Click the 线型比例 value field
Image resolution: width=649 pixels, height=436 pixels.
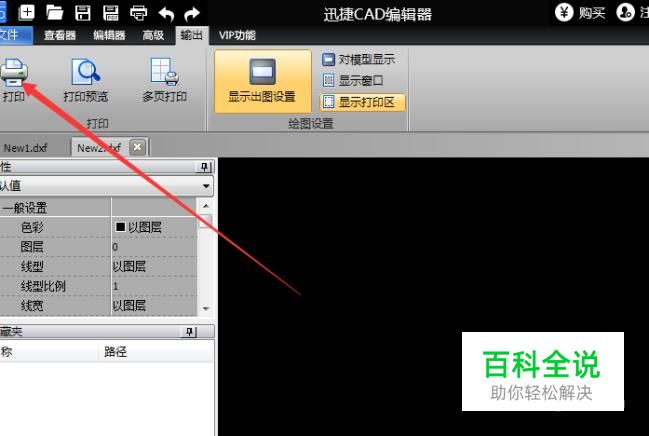click(x=154, y=286)
